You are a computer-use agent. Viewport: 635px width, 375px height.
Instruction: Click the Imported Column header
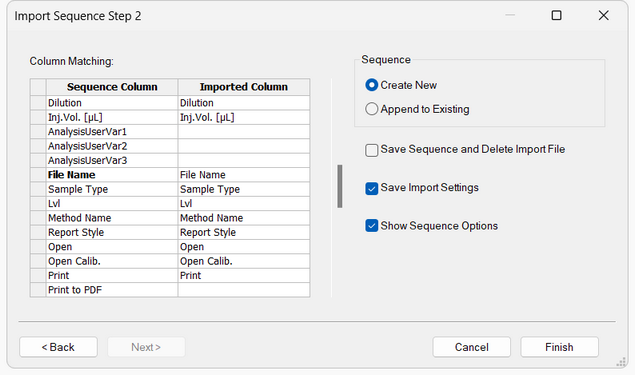click(244, 87)
